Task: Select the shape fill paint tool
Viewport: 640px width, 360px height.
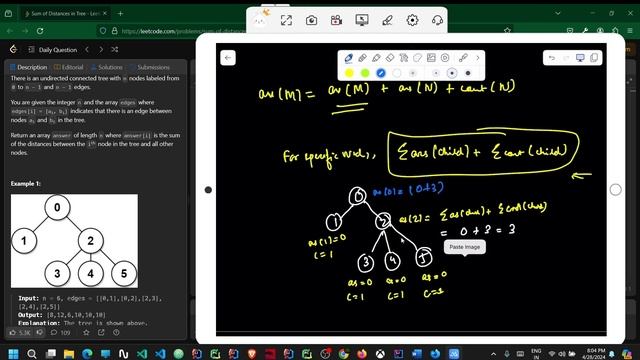Action: (x=404, y=58)
